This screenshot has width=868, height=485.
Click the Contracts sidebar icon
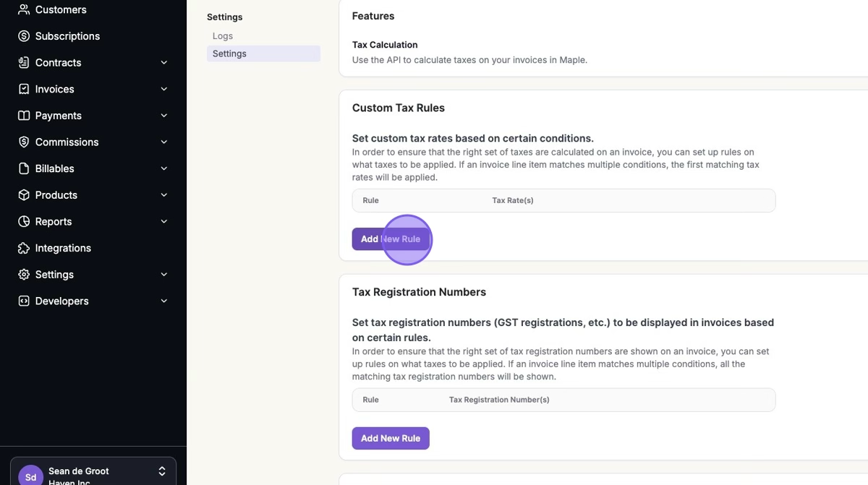[24, 63]
